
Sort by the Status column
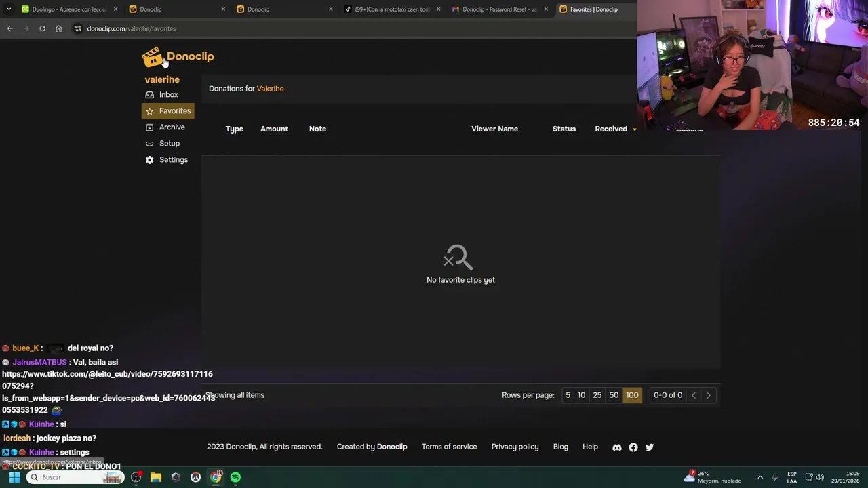564,129
